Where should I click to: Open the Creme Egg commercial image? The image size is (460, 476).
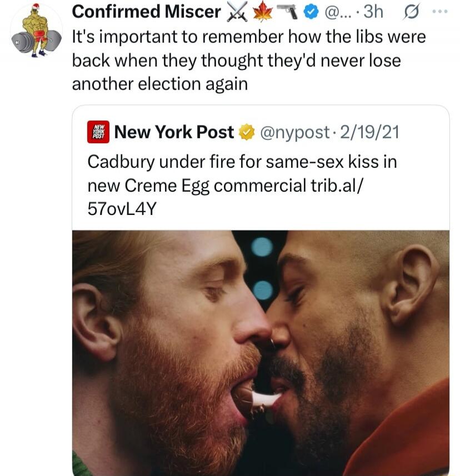click(261, 353)
